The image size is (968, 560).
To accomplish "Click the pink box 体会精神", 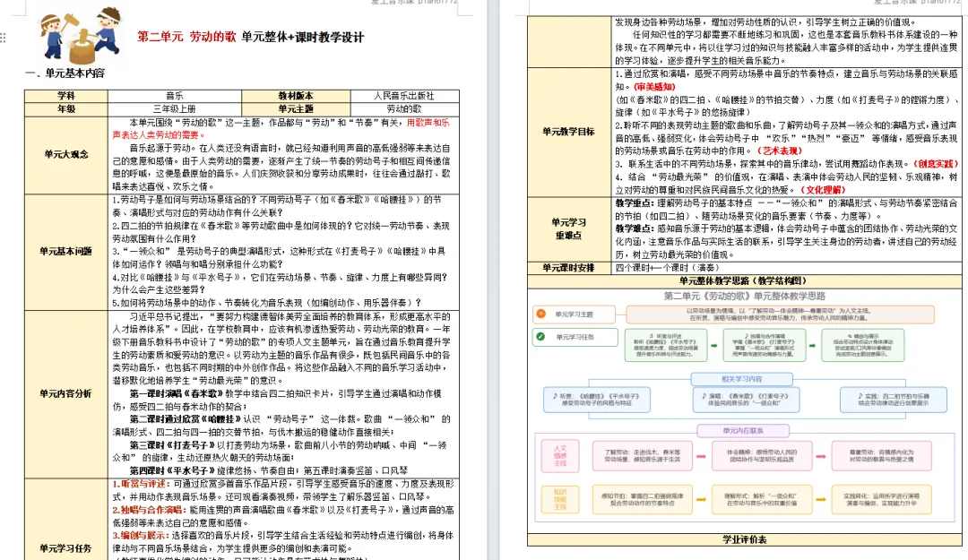I will (761, 456).
